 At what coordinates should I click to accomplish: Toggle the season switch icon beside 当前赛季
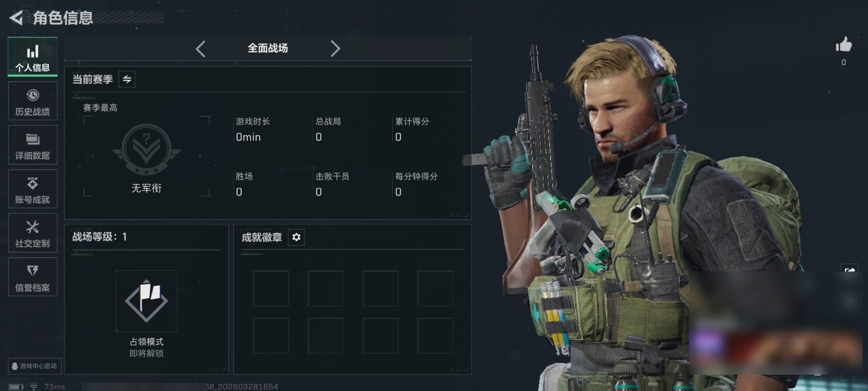(127, 79)
